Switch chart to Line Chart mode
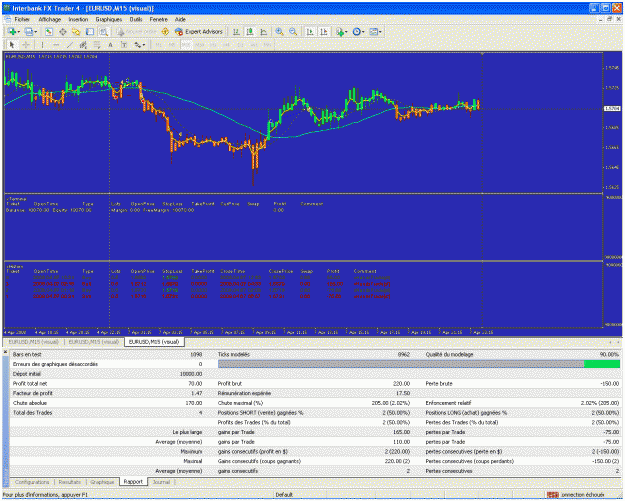Viewport: 625px width, 501px height. [263, 31]
